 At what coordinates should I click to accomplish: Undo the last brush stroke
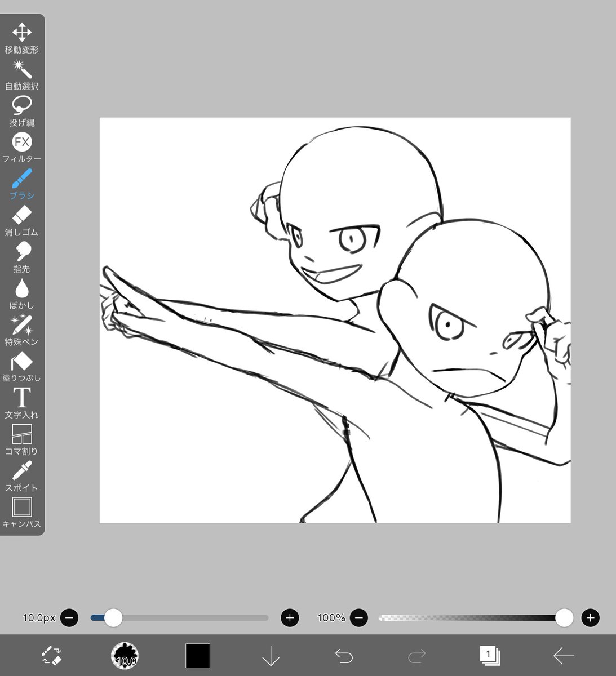point(344,656)
